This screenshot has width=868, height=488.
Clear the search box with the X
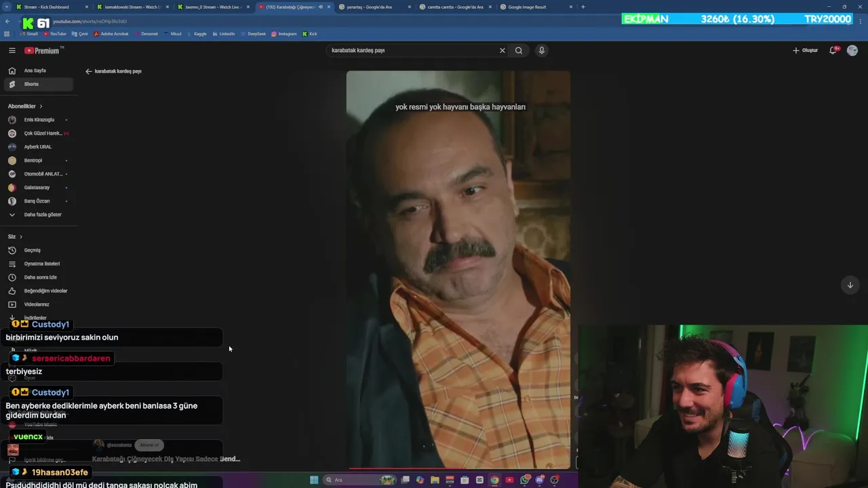pyautogui.click(x=502, y=50)
